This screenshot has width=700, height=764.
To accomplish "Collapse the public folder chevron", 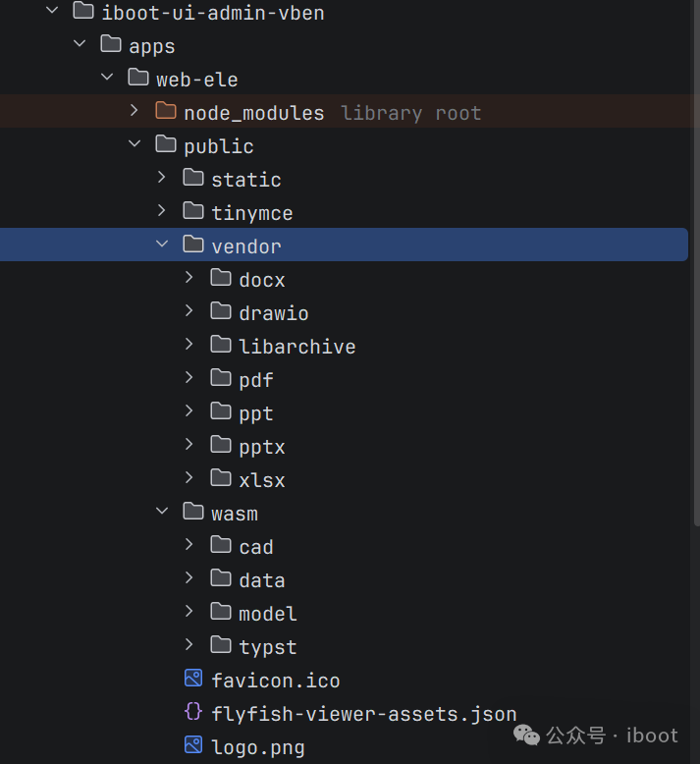I will coord(135,144).
